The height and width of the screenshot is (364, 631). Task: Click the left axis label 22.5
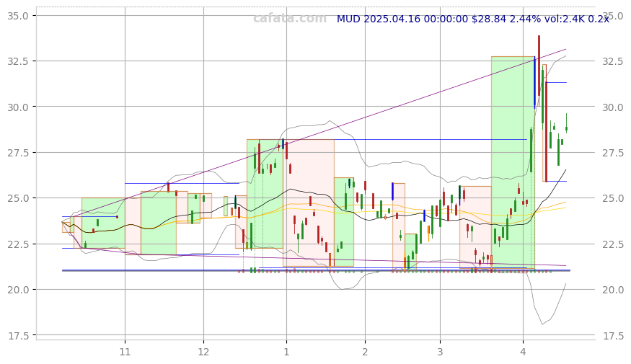pos(18,244)
